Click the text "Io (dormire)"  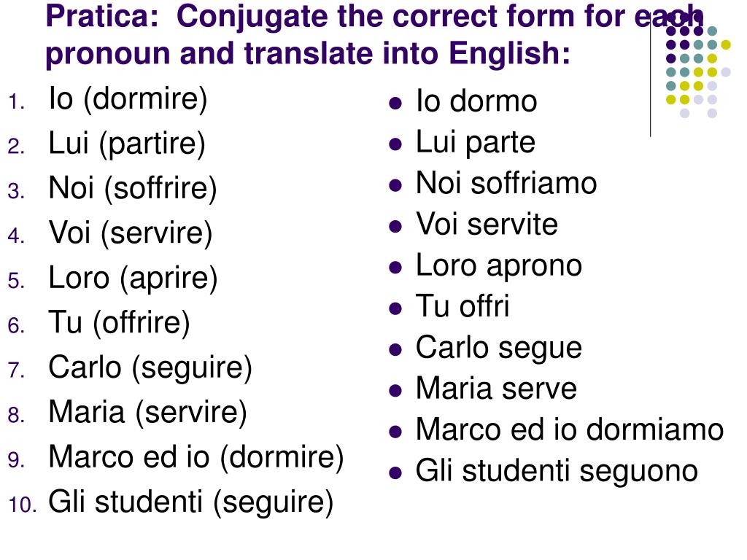point(128,99)
